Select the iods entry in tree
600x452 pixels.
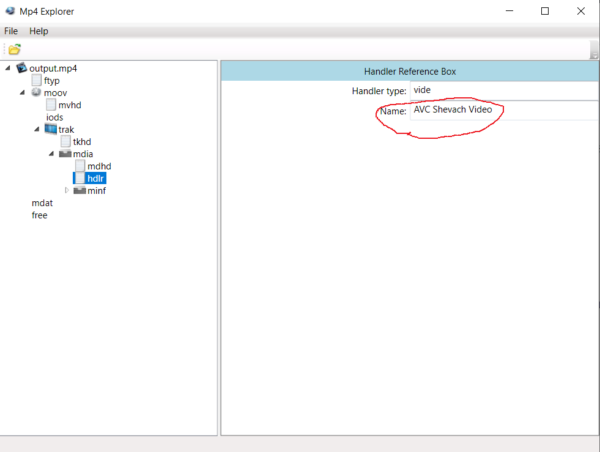(55, 117)
